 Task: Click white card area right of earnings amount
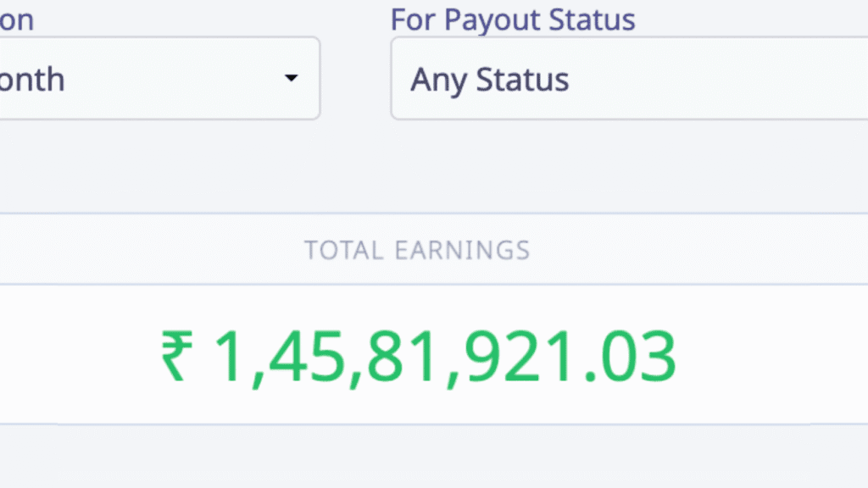point(763,356)
